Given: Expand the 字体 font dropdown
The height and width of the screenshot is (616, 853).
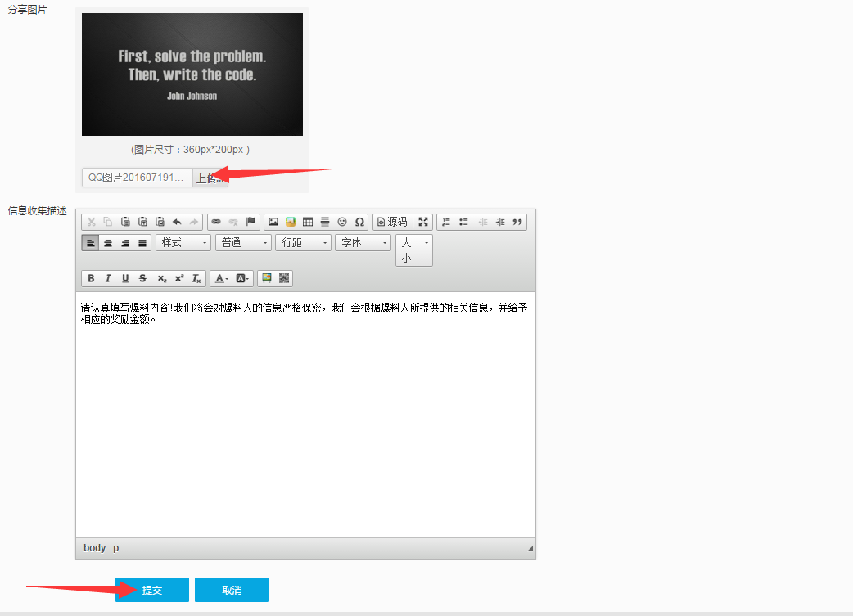Looking at the screenshot, I should (363, 243).
